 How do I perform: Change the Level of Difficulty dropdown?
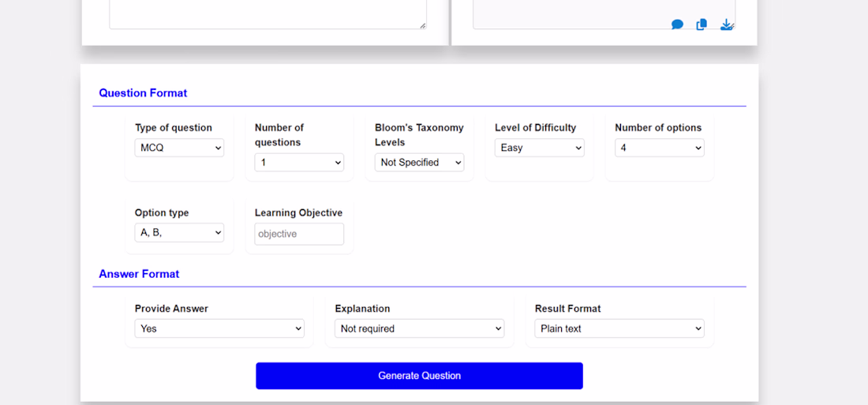point(539,148)
